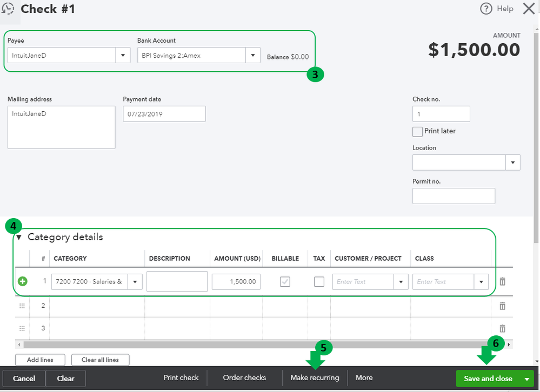540x392 pixels.
Task: Click the Save and close button
Action: [488, 379]
